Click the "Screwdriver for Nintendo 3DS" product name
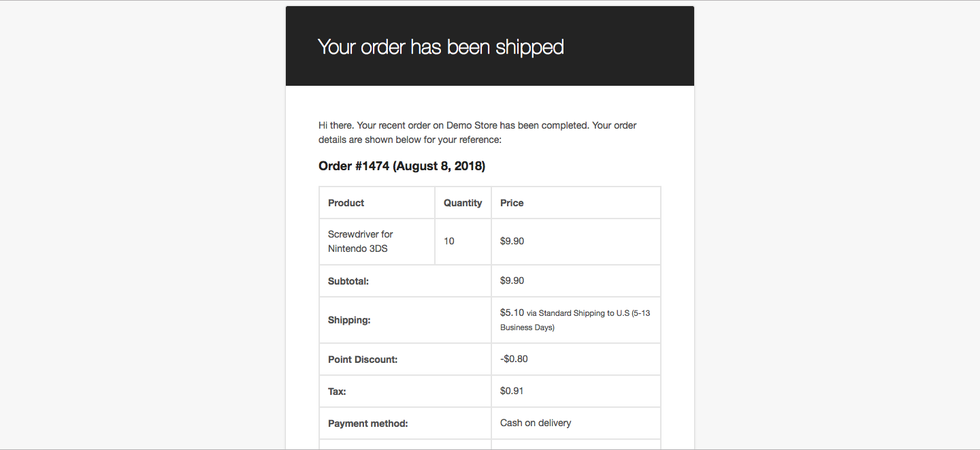This screenshot has width=980, height=450. [x=361, y=242]
